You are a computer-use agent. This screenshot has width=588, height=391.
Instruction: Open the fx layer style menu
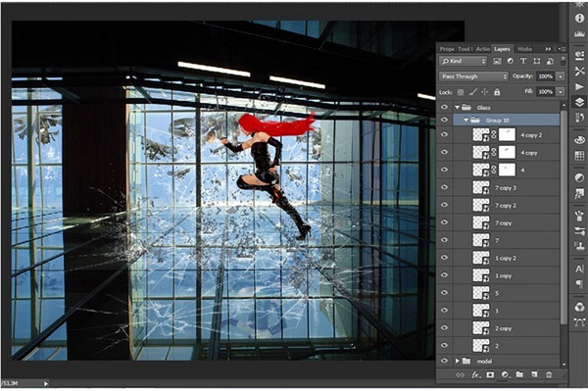475,374
